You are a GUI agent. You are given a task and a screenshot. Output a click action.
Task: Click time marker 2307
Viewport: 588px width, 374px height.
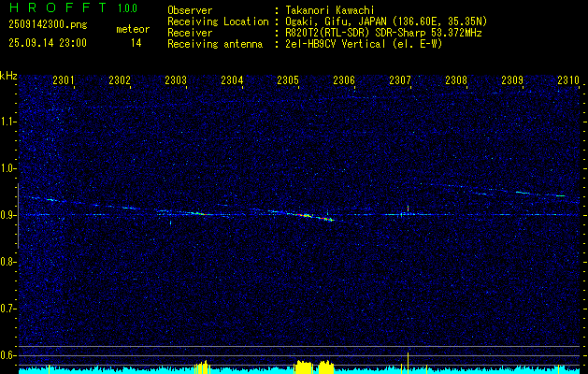(400, 79)
